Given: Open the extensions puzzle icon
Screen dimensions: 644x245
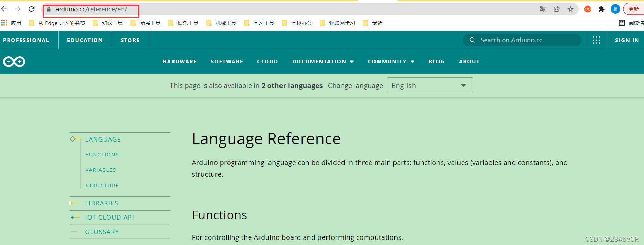Looking at the screenshot, I should point(601,9).
